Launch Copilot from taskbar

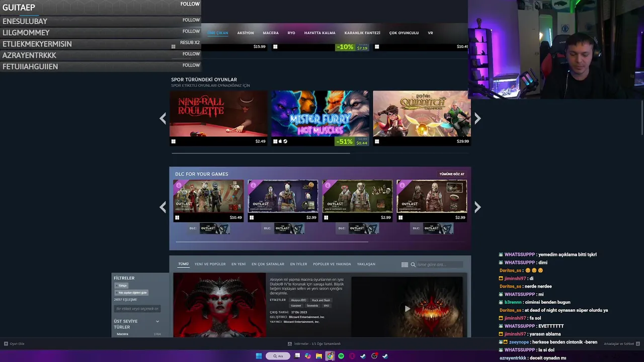[308, 356]
